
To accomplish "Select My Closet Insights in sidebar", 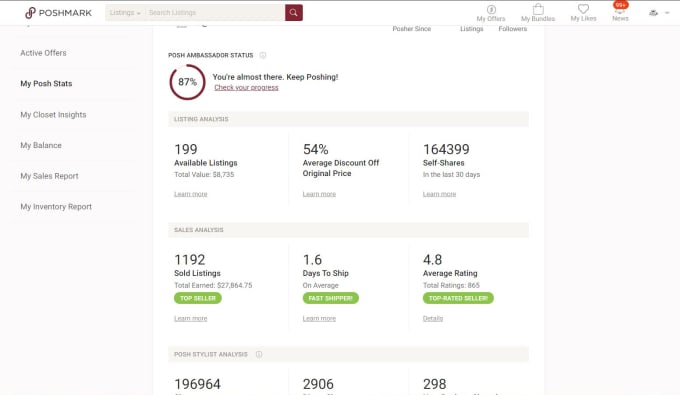I will [53, 115].
